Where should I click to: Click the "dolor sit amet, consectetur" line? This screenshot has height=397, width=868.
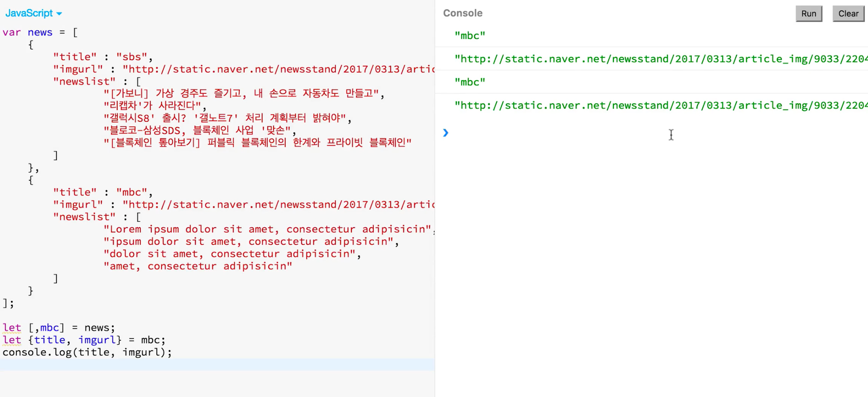tap(232, 254)
